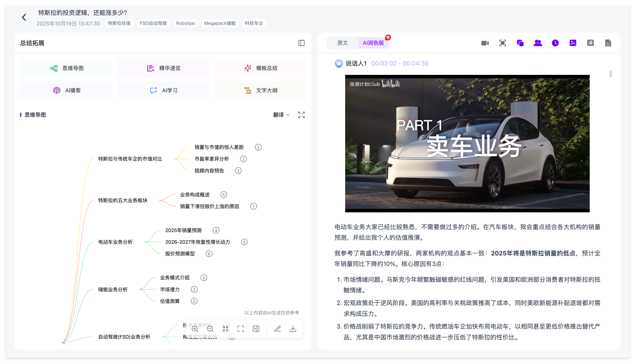Click the title 特斯拉的投资逻辑，还能涨多少?
Image resolution: width=636 pixels, height=364 pixels.
83,13
